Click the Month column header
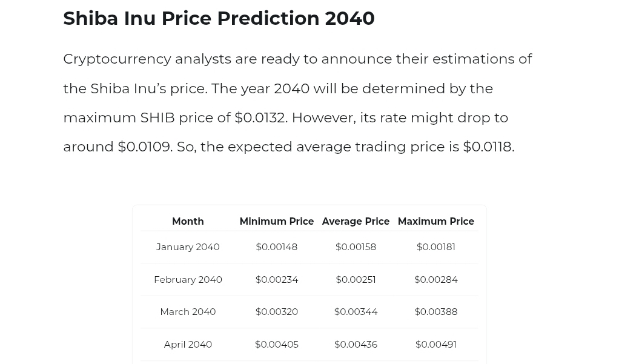 188,222
